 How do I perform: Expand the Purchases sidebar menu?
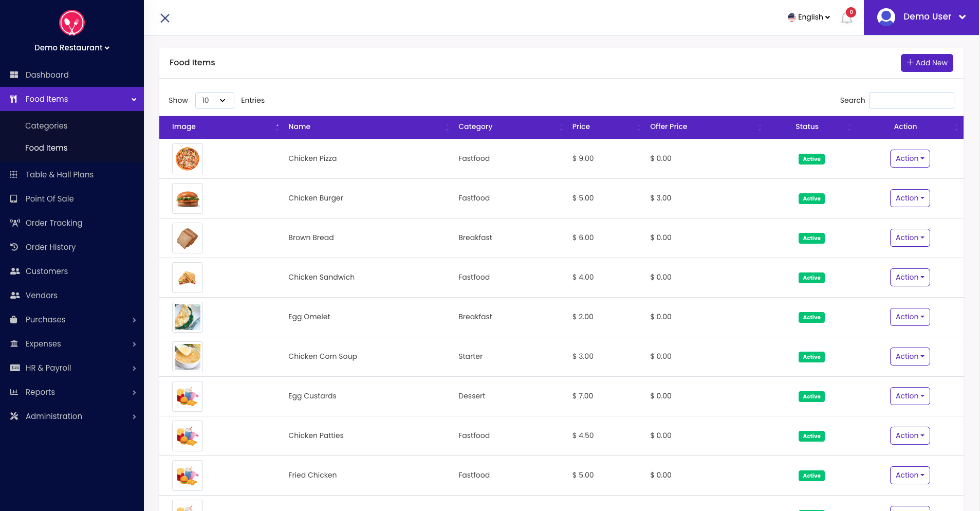coord(72,320)
